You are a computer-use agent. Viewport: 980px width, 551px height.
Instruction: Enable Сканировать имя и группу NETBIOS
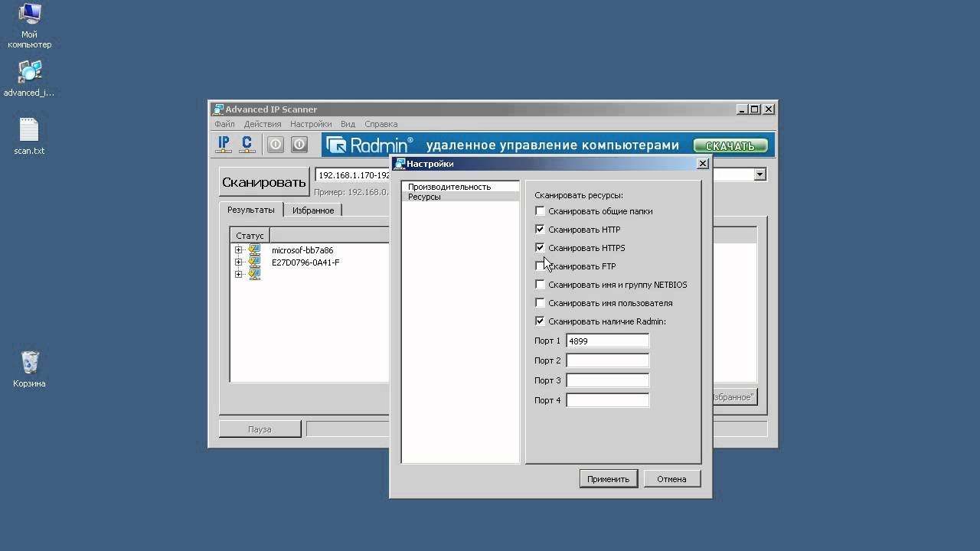(540, 285)
